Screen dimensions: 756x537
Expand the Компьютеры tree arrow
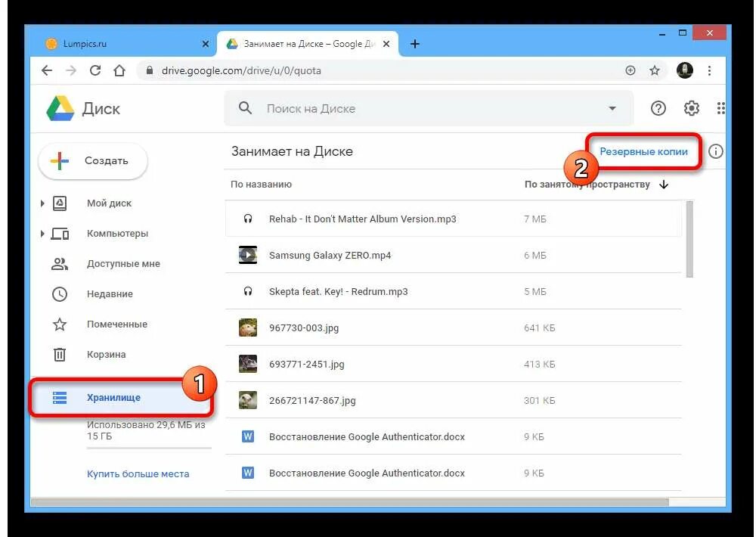(42, 234)
